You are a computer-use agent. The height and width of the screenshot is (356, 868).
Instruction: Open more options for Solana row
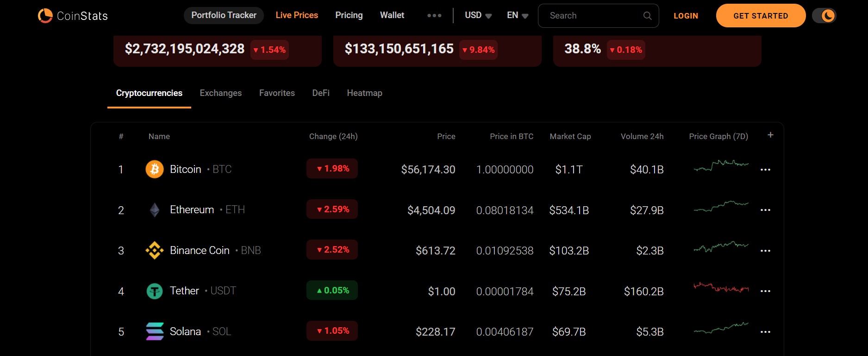(x=765, y=332)
